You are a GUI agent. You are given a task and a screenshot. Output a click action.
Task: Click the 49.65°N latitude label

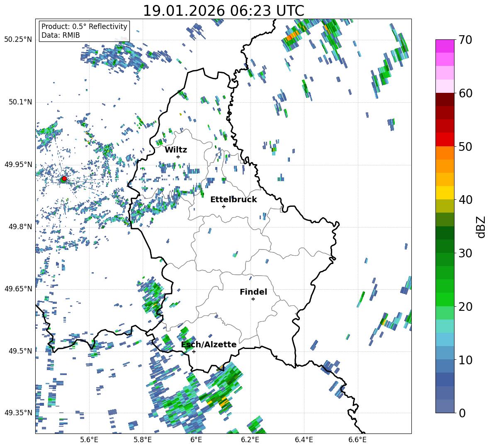(x=18, y=288)
